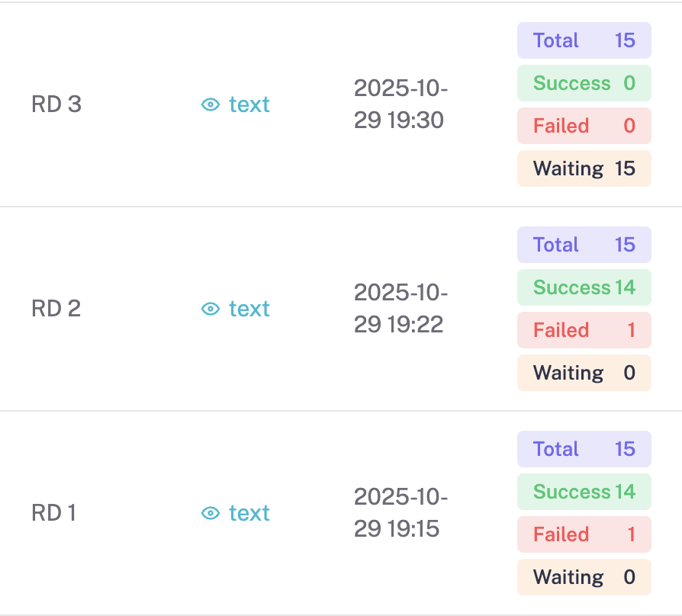This screenshot has width=682, height=616.
Task: Click the Success 0 badge for RD 3
Action: [584, 83]
